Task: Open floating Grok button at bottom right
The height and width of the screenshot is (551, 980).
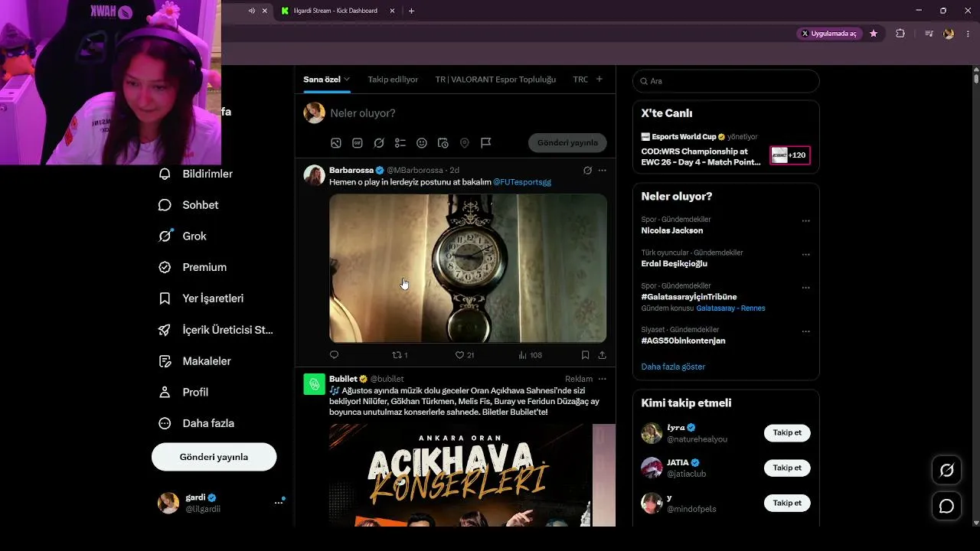Action: click(946, 470)
